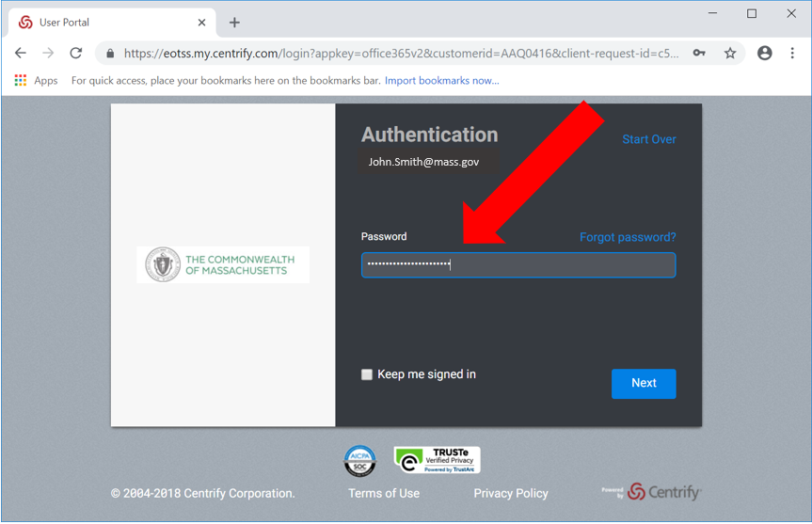This screenshot has width=812, height=524.
Task: Click the TRUSTe Verified Privacy badge
Action: tap(437, 460)
